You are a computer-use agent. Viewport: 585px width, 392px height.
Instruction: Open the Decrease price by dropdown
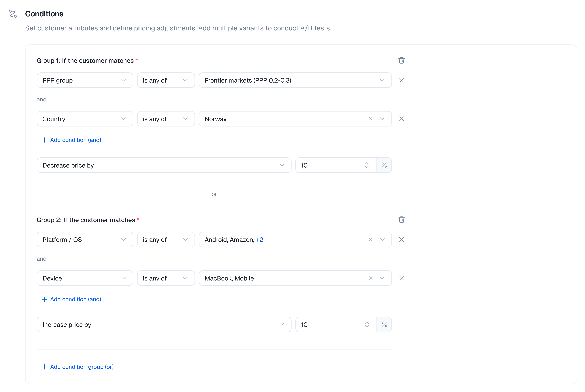click(x=164, y=165)
